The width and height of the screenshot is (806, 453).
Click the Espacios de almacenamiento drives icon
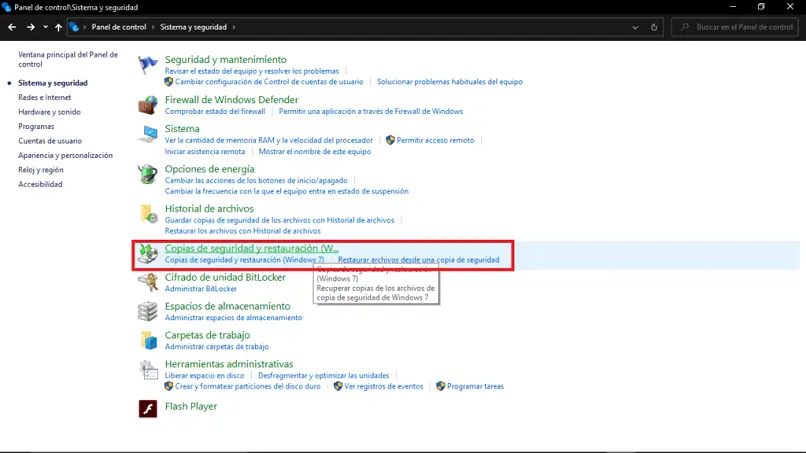click(148, 311)
